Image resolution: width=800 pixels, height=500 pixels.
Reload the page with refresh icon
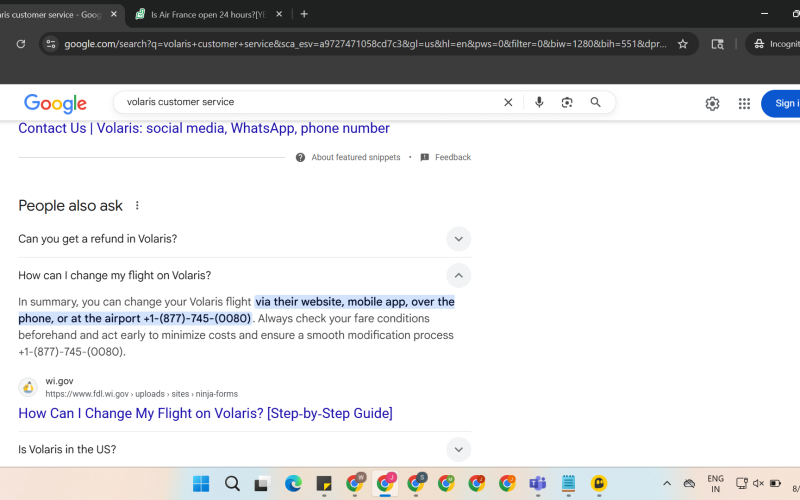pyautogui.click(x=21, y=44)
